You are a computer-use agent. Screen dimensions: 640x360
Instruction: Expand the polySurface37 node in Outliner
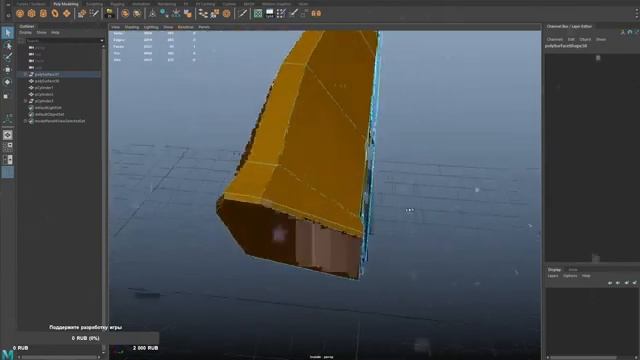pos(25,75)
